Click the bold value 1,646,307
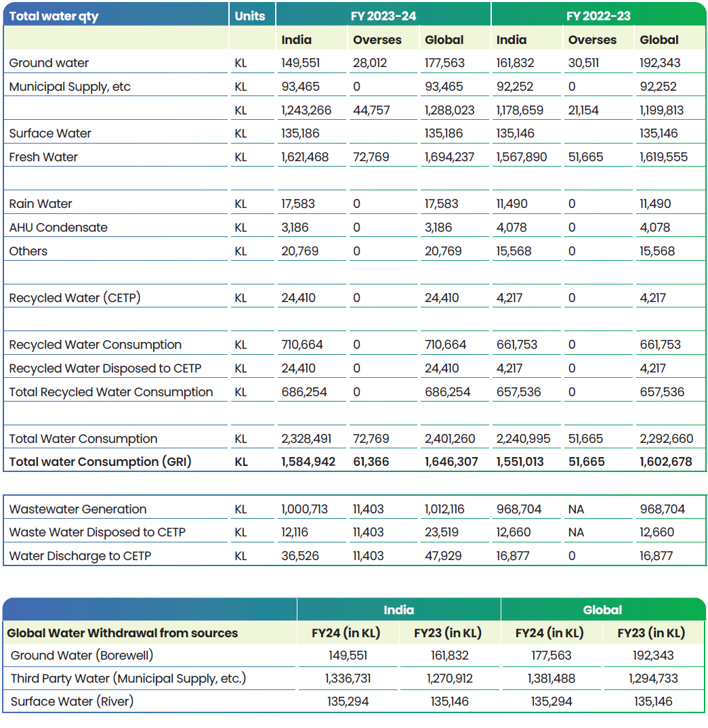708x728 pixels. (451, 462)
